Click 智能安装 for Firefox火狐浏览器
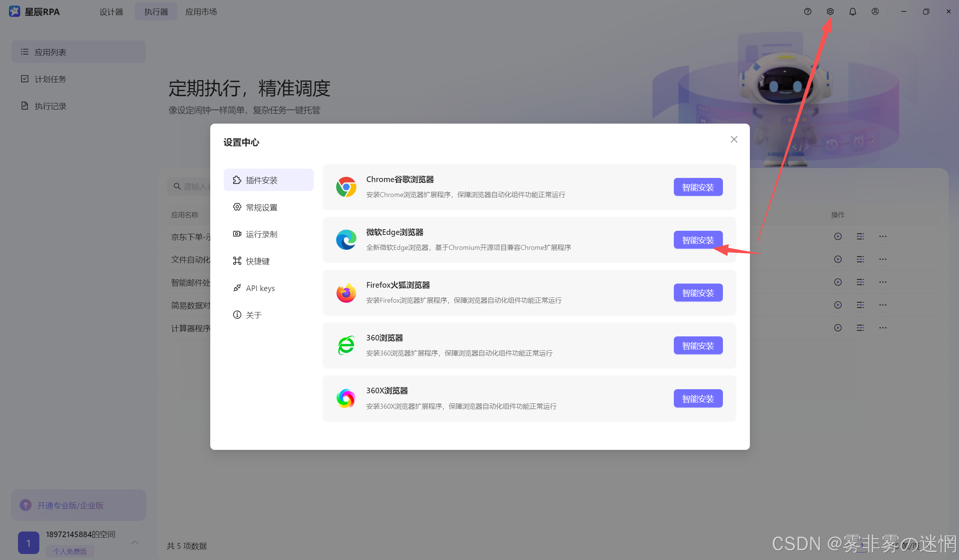Screen dimensions: 959x560 coord(697,293)
